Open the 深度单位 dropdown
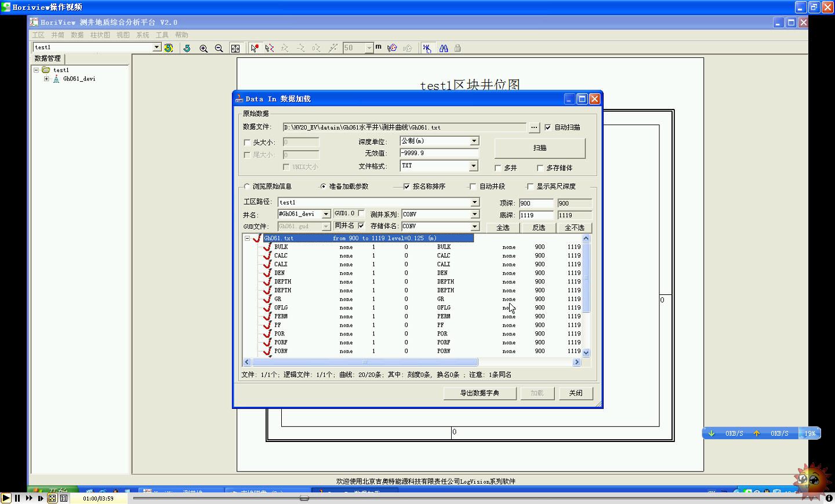Image resolution: width=835 pixels, height=504 pixels. click(474, 141)
